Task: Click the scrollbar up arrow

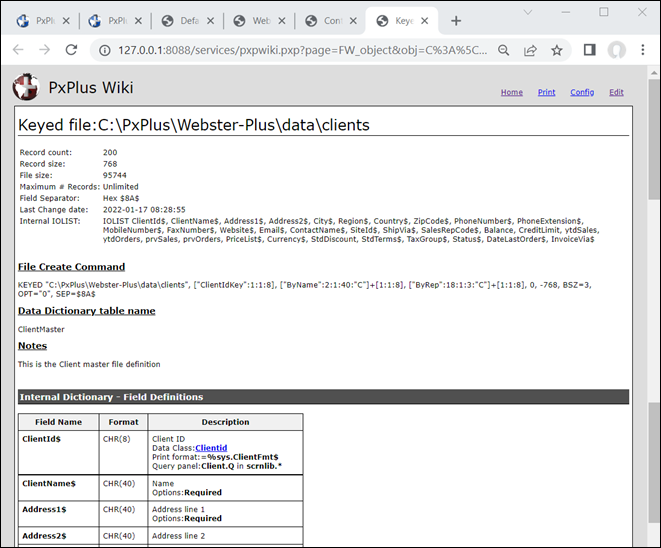Action: (654, 73)
